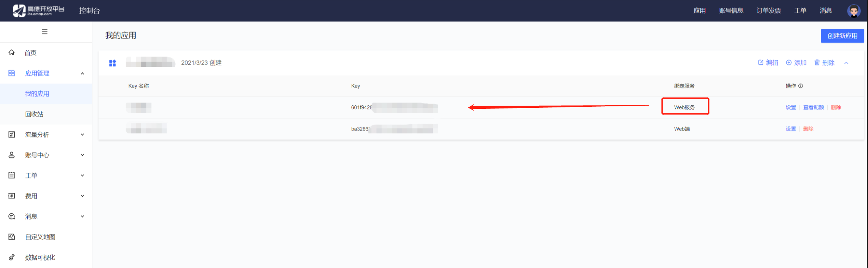Screen dimensions: 868x268
Task: Click the info icon next to 操作
Action: 800,86
